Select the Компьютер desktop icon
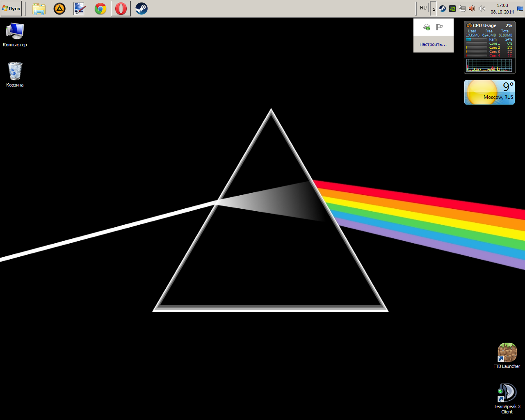 (15, 35)
